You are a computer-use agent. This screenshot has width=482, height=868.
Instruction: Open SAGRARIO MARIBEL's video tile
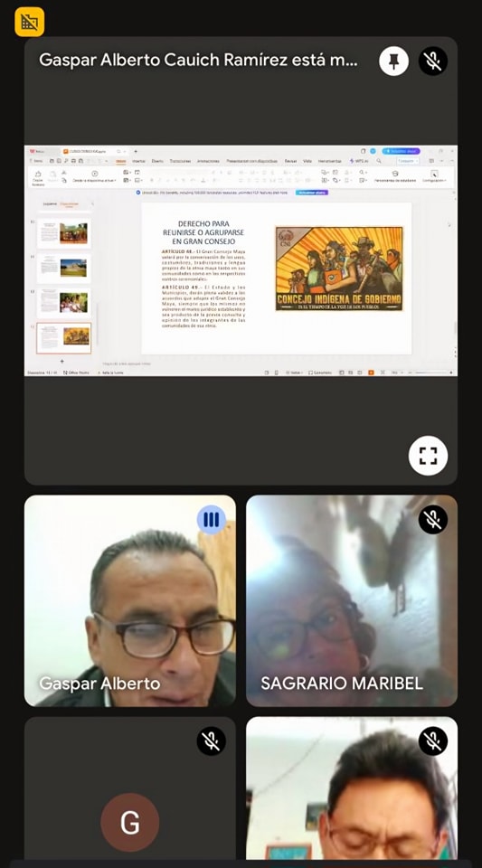click(352, 600)
